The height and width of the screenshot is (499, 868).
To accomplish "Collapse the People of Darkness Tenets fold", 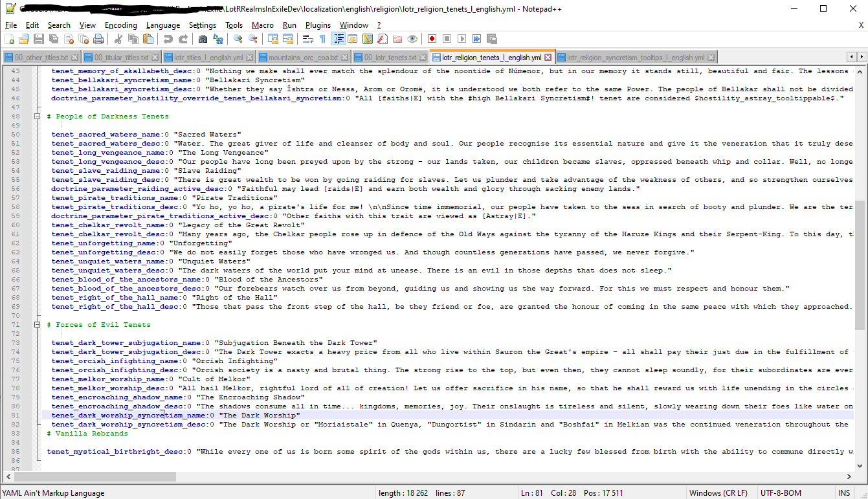I will (x=38, y=116).
